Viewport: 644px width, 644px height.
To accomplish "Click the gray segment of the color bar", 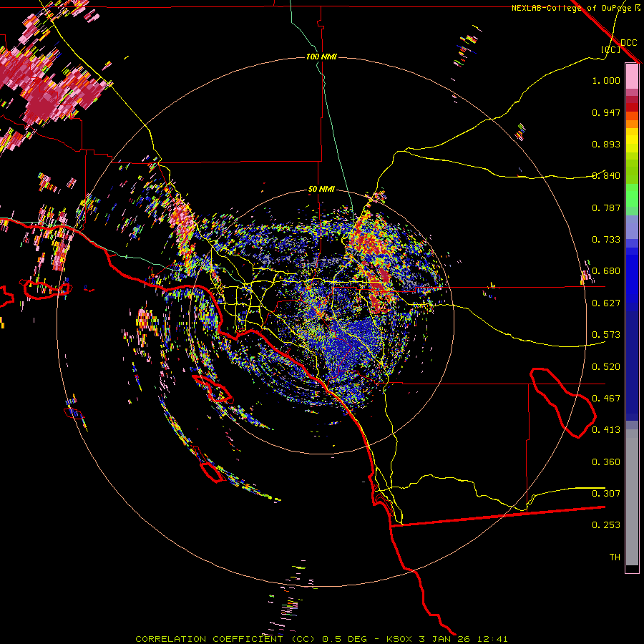I will (632, 497).
